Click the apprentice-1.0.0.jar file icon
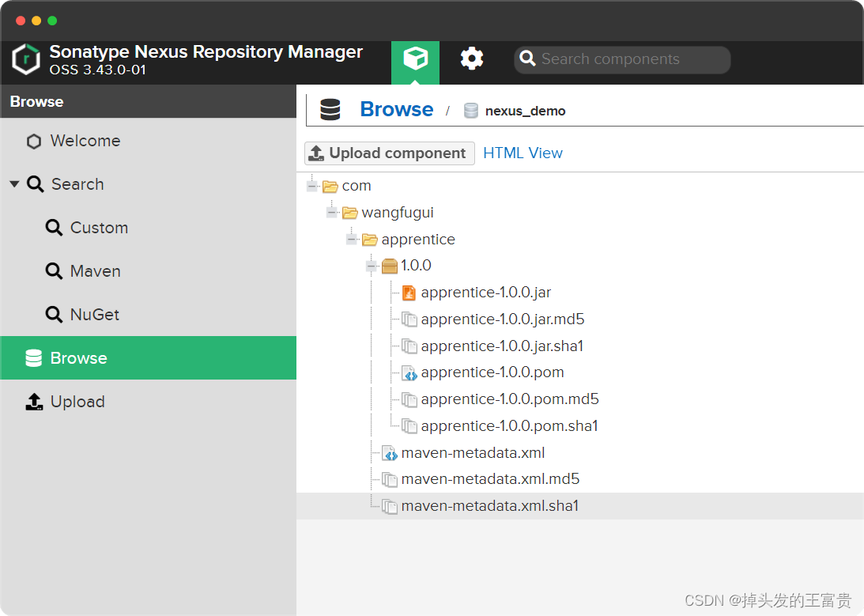 409,293
